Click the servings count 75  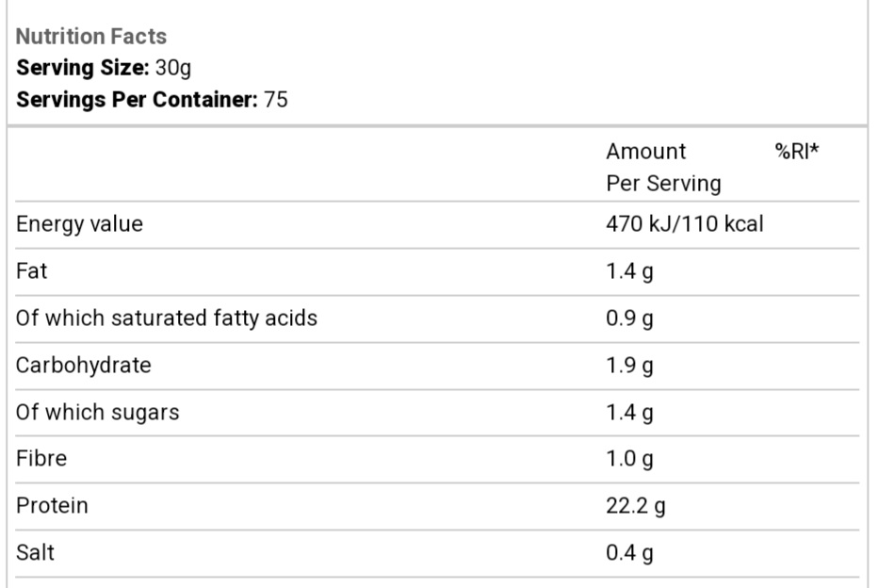tap(276, 99)
